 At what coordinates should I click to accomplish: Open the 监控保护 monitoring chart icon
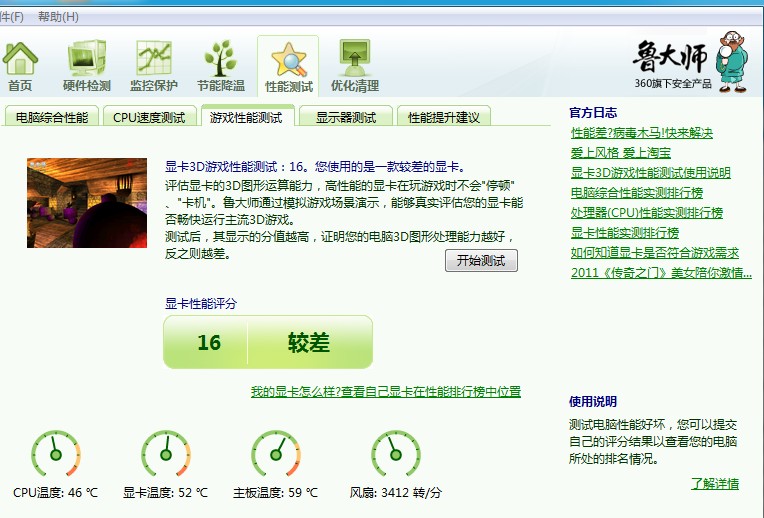pos(154,58)
